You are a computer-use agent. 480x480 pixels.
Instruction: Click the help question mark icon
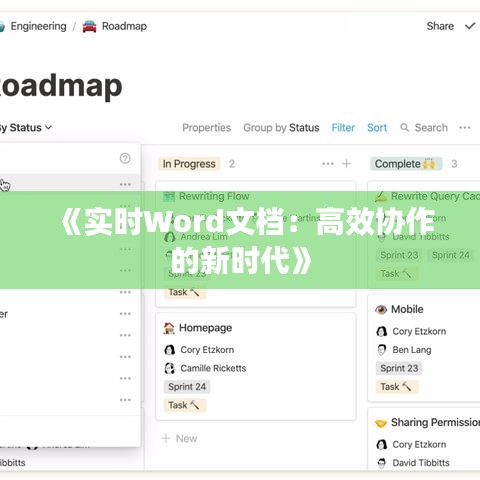tap(125, 158)
